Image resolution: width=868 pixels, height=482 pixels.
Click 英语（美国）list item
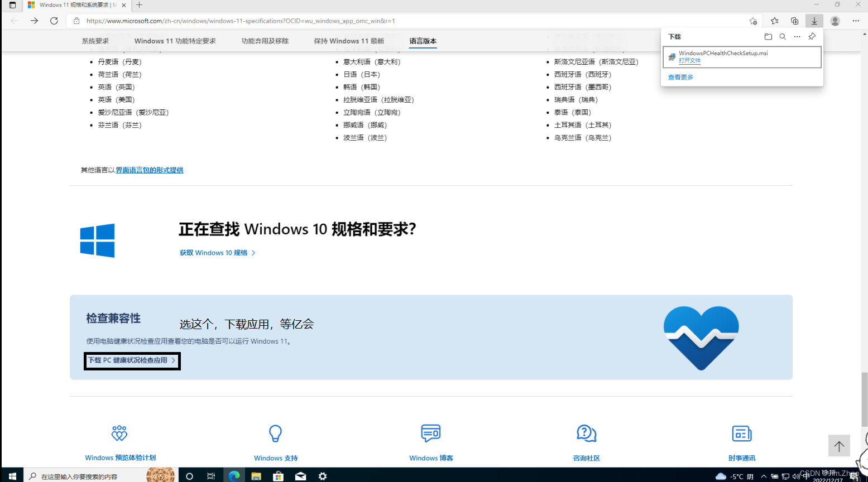116,99
